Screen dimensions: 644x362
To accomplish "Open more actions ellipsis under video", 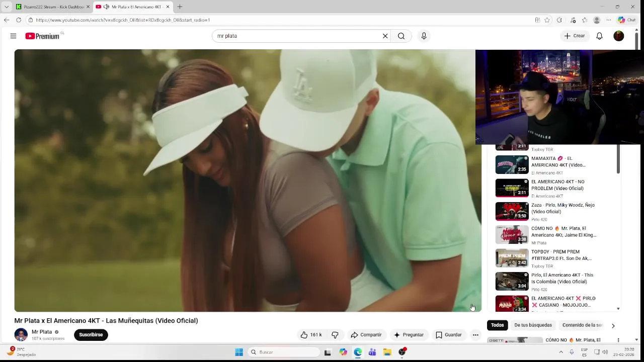I will 475,335.
